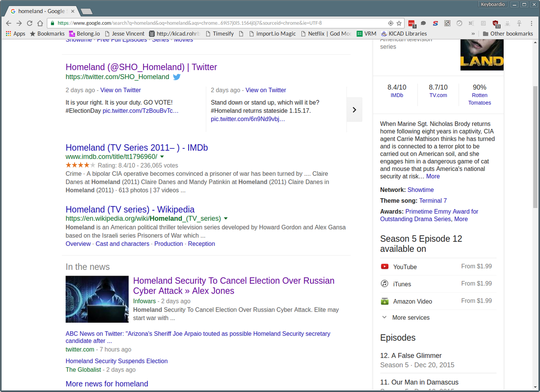Click the Belong.io bookmark
This screenshot has height=392, width=540.
pyautogui.click(x=84, y=34)
